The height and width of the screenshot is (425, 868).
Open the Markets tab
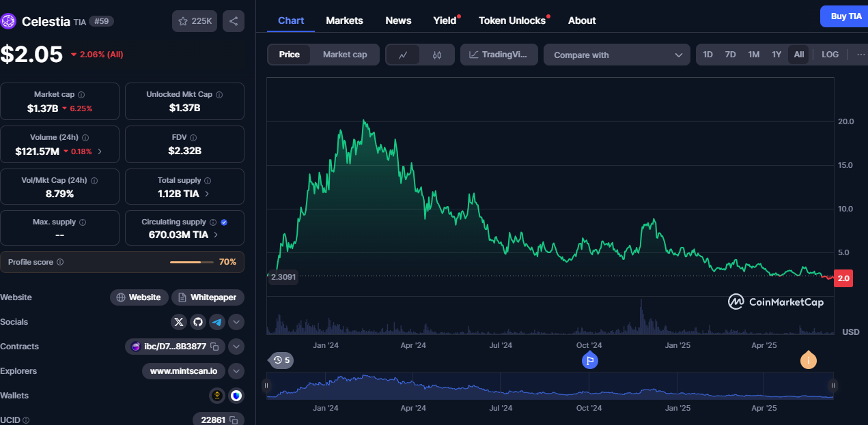tap(345, 20)
